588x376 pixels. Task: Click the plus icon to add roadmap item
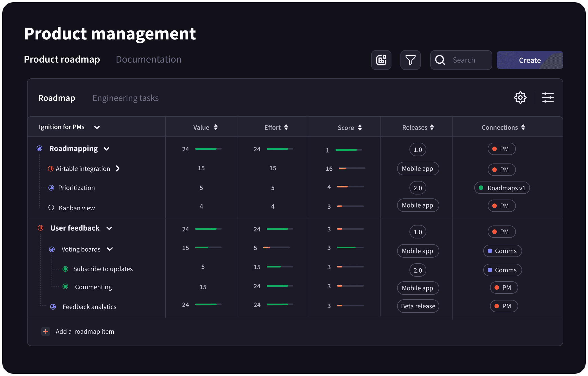tap(46, 331)
